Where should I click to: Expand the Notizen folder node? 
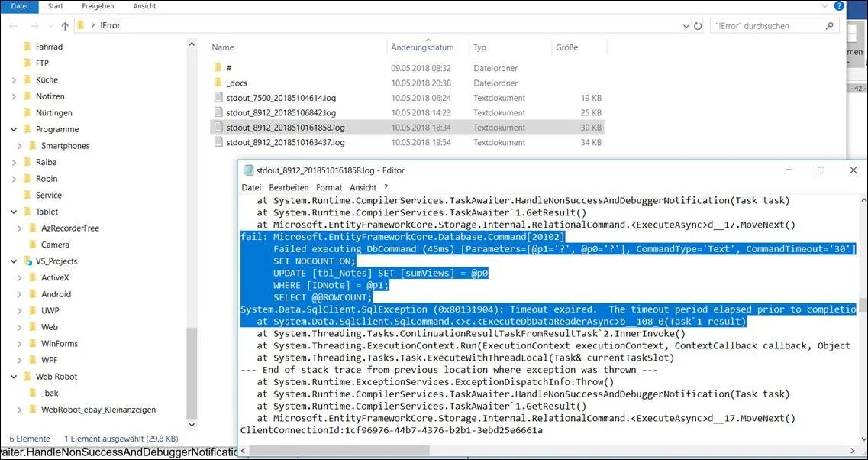point(14,96)
